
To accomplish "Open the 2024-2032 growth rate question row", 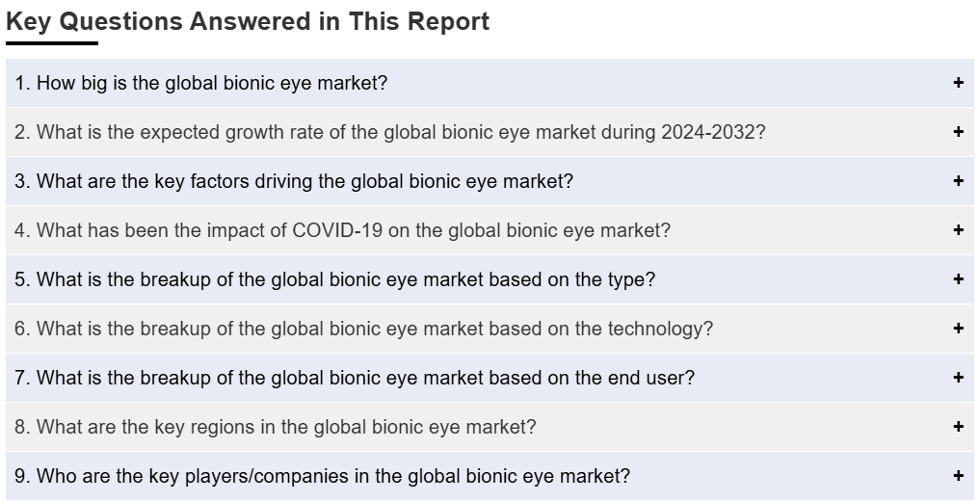I will click(490, 132).
